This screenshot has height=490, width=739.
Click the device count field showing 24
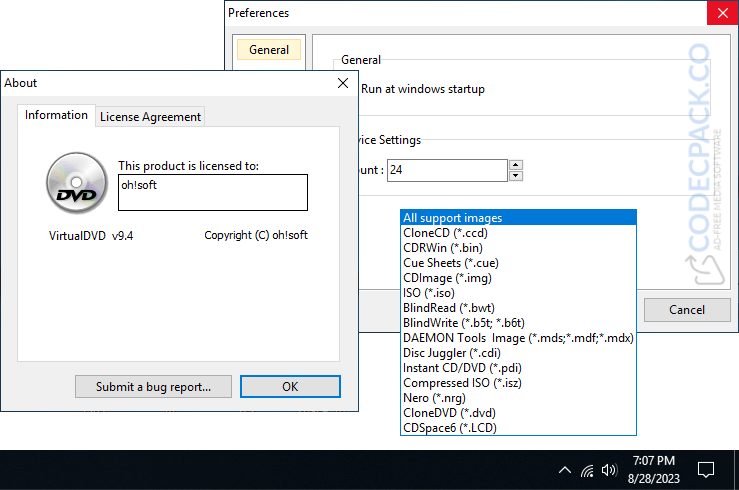click(x=447, y=170)
